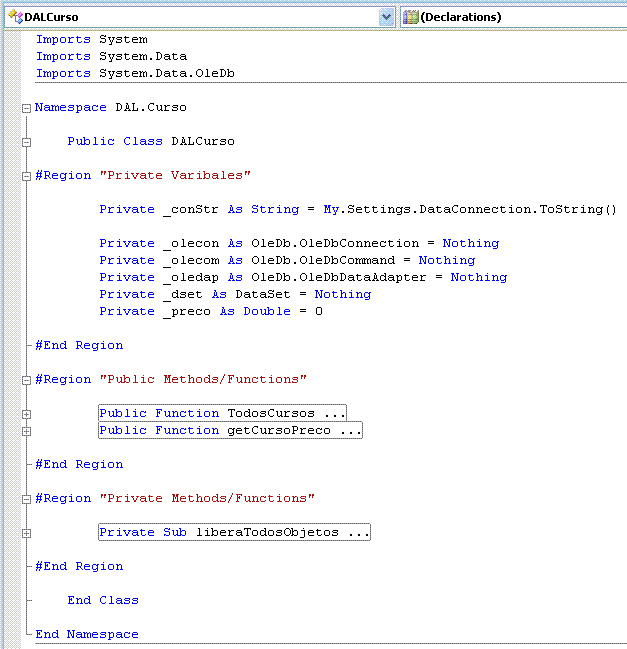627x649 pixels.
Task: Expand the TodosCursos function
Action: 26,414
